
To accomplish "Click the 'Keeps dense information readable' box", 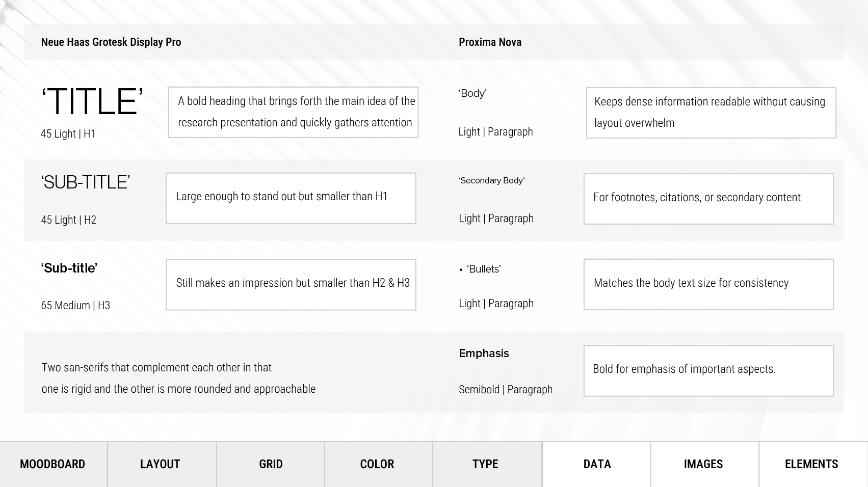I will point(711,113).
